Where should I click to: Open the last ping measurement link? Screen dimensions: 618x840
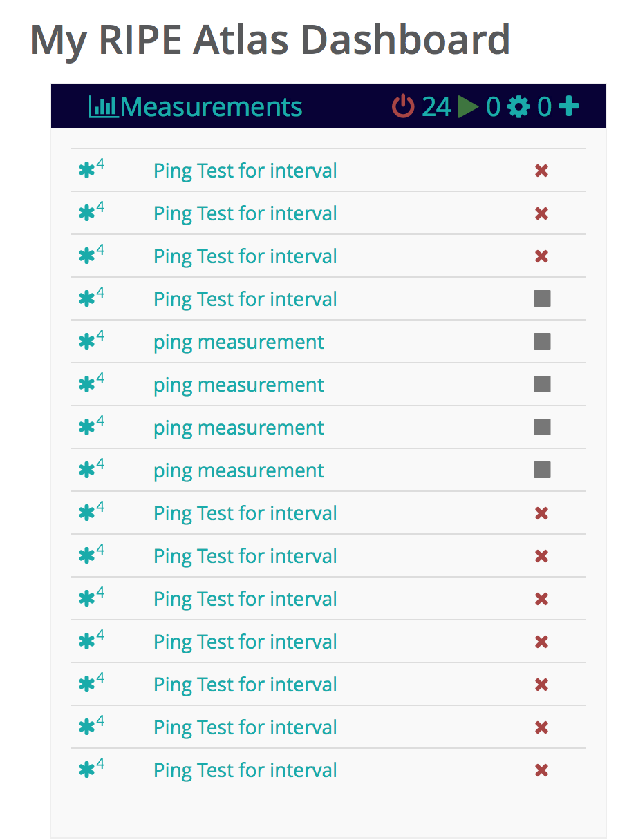pyautogui.click(x=238, y=470)
